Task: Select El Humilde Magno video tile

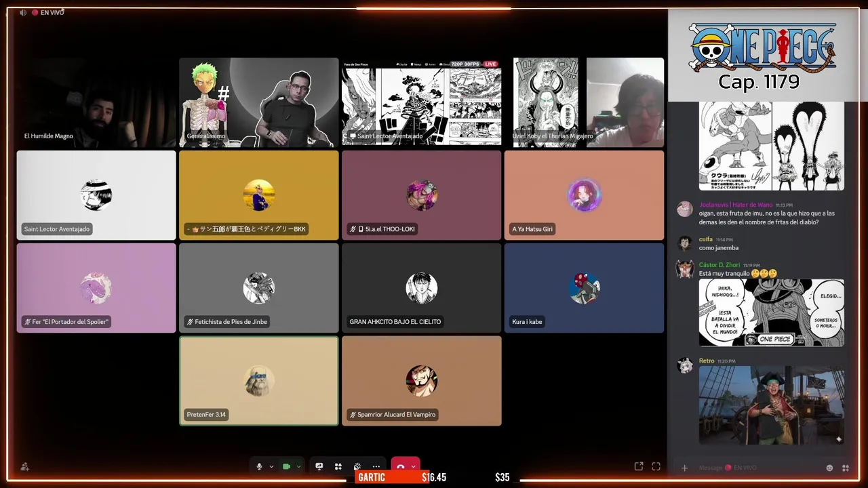Action: tap(96, 102)
